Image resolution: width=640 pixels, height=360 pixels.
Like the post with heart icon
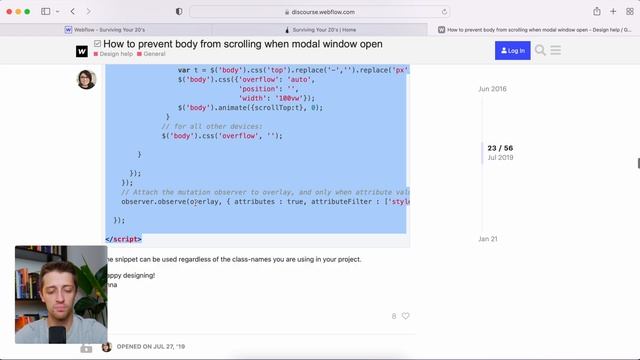(x=405, y=316)
